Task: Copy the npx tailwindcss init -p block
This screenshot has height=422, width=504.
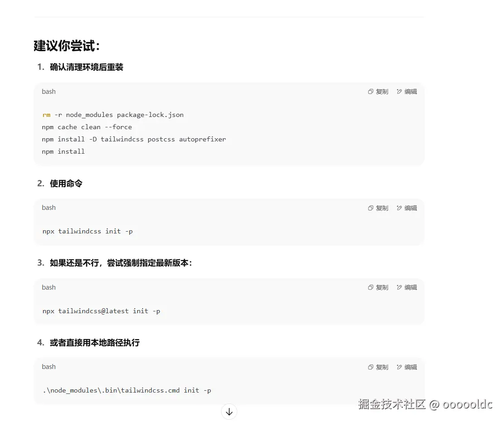Action: pyautogui.click(x=378, y=208)
